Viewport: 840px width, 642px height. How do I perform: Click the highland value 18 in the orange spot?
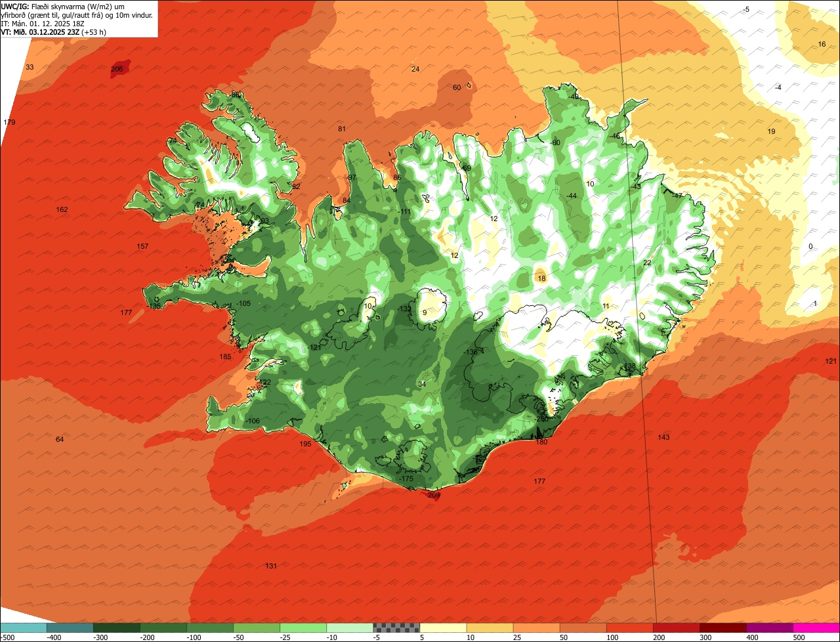tap(541, 278)
